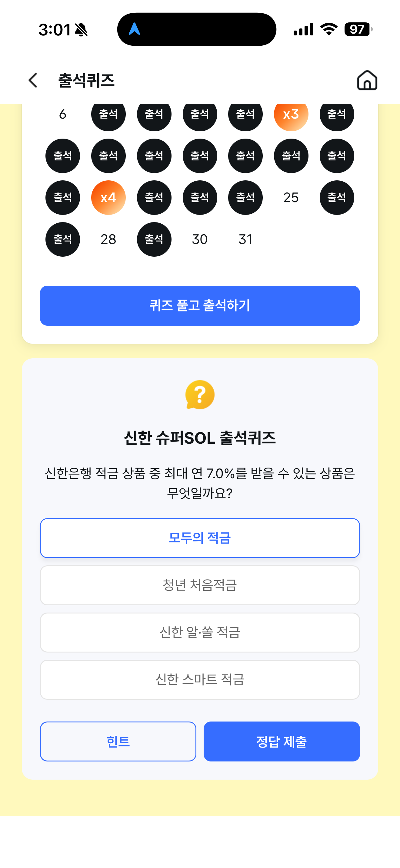Tap calendar date 31
The image size is (400, 868).
click(x=245, y=240)
